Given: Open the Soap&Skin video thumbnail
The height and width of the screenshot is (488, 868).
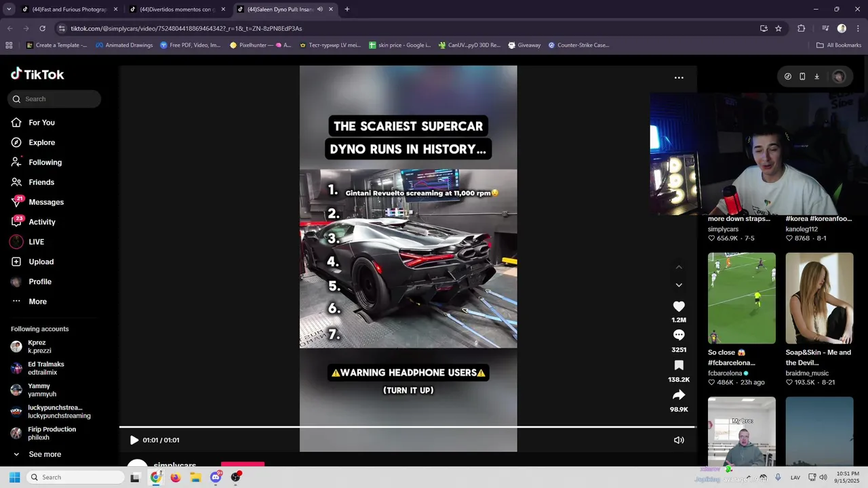Looking at the screenshot, I should click(819, 298).
